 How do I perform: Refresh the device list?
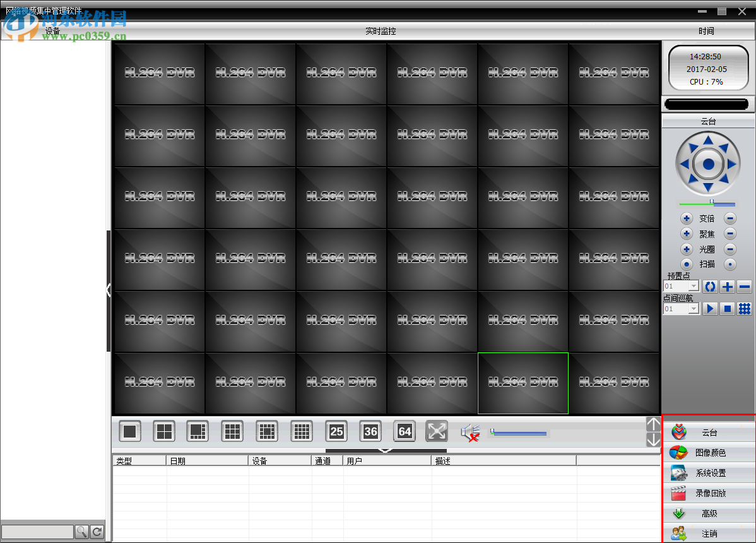pos(97,532)
